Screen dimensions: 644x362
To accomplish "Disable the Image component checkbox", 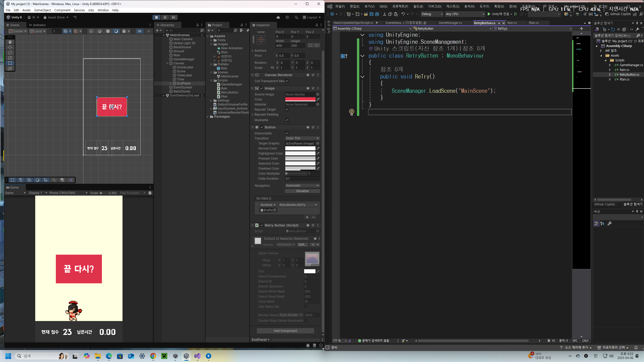I will click(x=262, y=88).
